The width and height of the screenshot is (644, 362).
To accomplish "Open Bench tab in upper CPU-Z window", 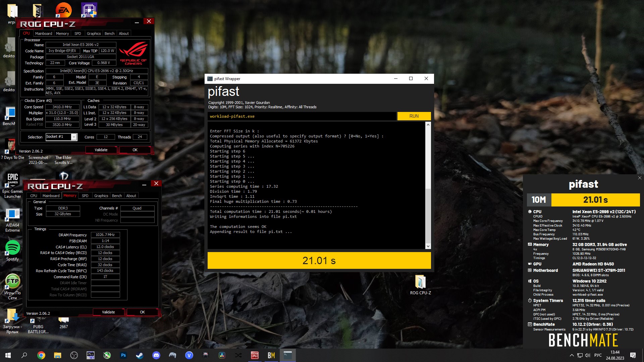I will tap(109, 34).
